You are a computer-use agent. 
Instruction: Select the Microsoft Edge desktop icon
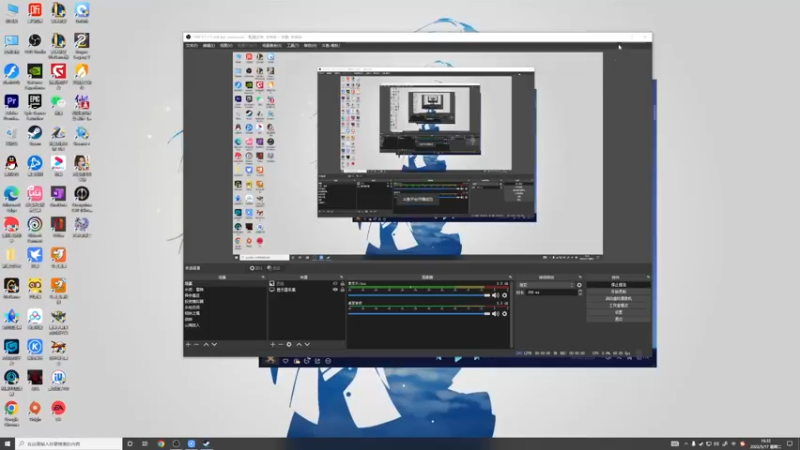click(11, 198)
